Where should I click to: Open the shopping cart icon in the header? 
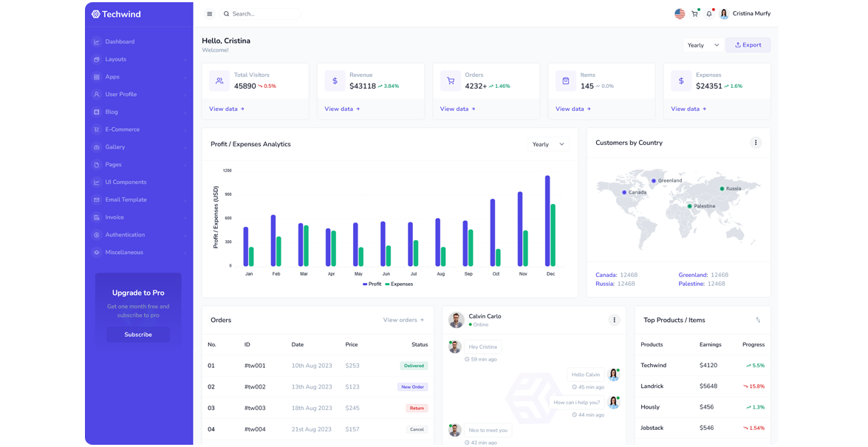pos(694,13)
